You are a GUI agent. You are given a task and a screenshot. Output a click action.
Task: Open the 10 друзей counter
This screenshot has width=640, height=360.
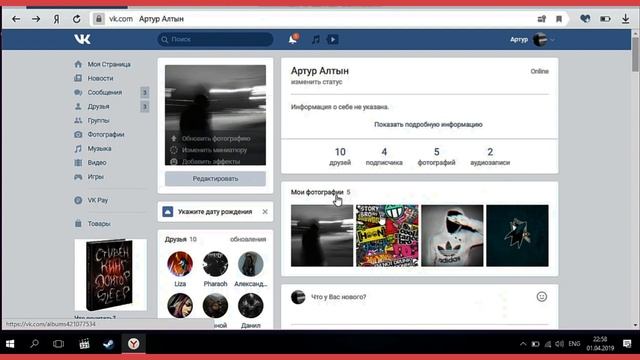pyautogui.click(x=340, y=157)
